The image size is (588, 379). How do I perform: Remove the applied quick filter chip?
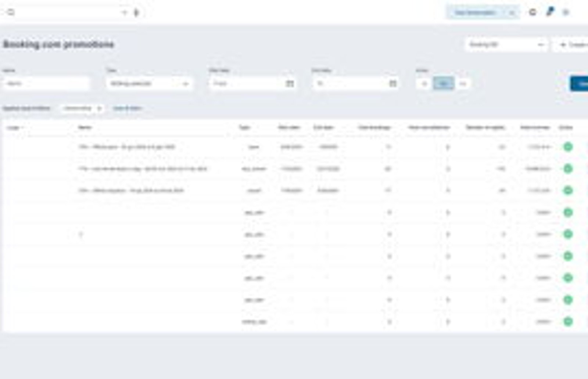pyautogui.click(x=99, y=108)
